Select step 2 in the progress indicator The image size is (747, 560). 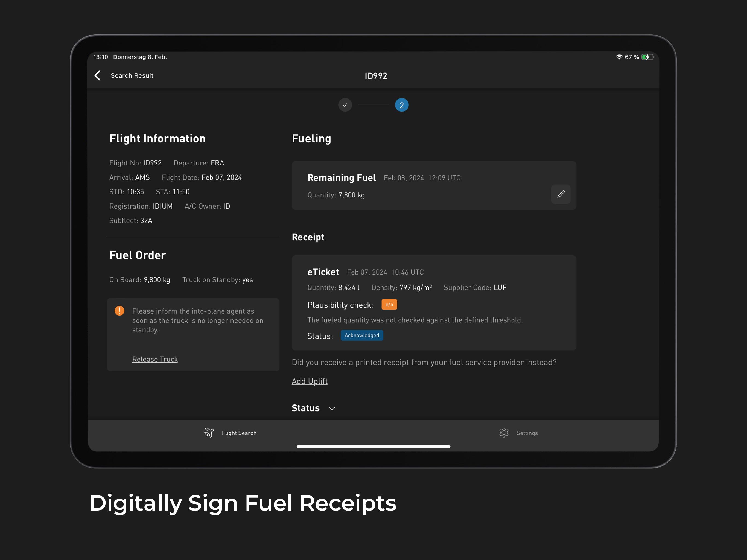click(402, 105)
